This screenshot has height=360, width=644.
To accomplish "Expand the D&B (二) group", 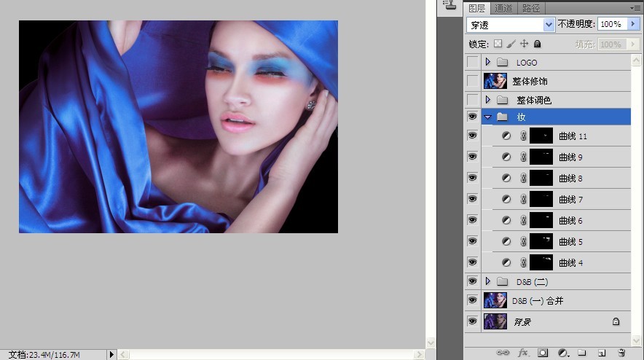I will (488, 281).
